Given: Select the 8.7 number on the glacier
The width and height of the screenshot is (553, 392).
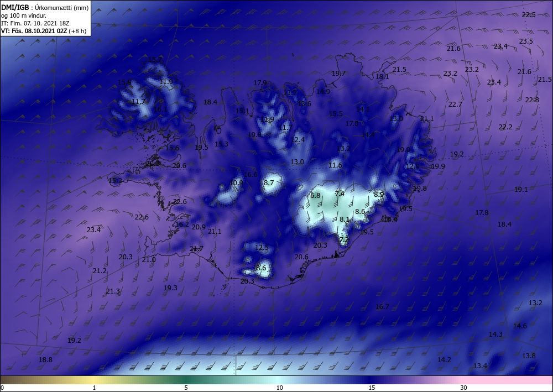Looking at the screenshot, I should pyautogui.click(x=269, y=182).
